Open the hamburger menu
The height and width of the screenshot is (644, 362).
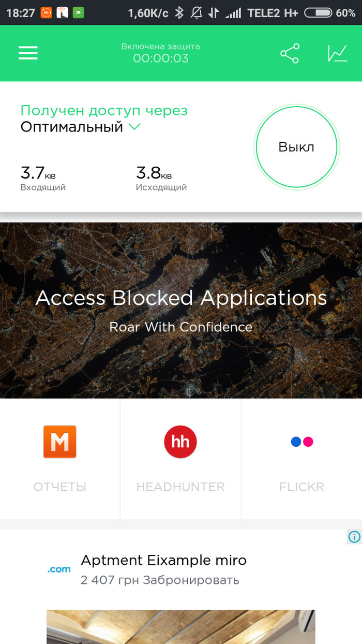pyautogui.click(x=28, y=53)
